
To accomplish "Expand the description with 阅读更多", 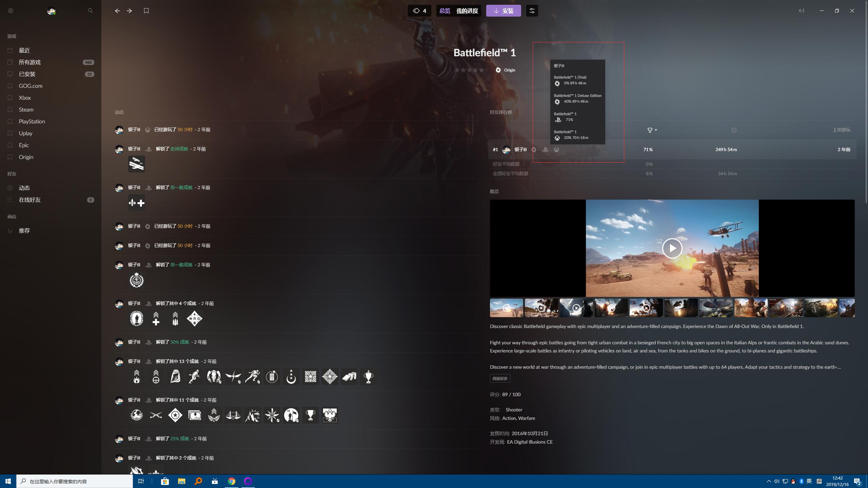I will pos(500,379).
